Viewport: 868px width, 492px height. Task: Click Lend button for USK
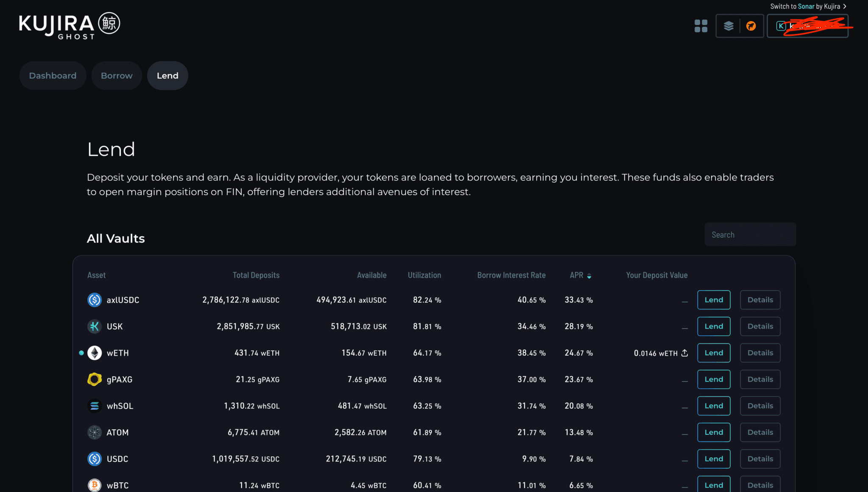[x=714, y=326]
